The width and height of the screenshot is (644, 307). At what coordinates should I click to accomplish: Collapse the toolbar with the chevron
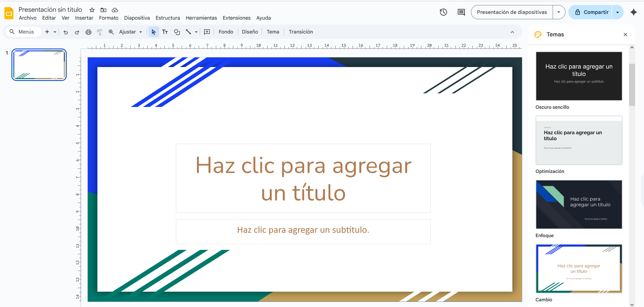pos(512,32)
